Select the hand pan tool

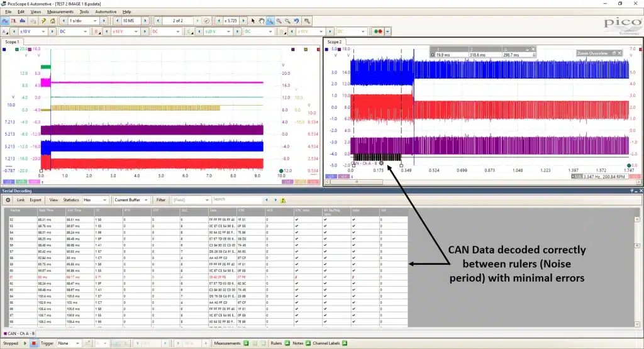coord(261,21)
